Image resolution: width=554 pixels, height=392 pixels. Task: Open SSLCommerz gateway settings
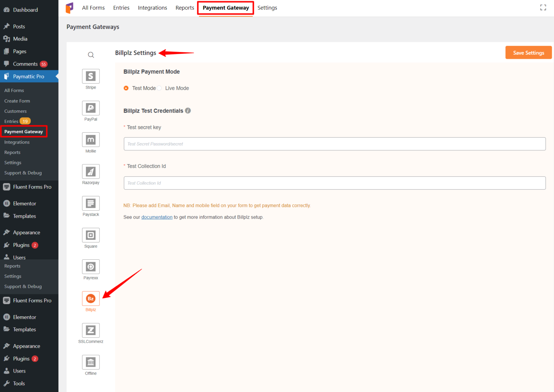click(x=91, y=330)
